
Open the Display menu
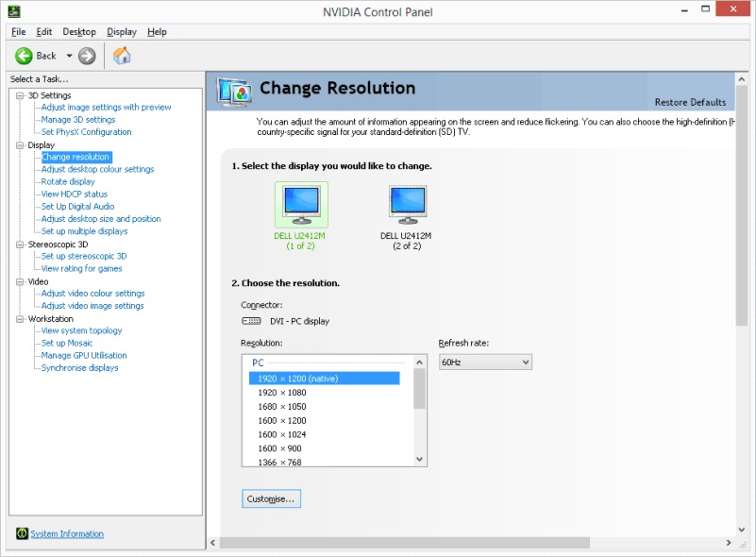tap(122, 32)
